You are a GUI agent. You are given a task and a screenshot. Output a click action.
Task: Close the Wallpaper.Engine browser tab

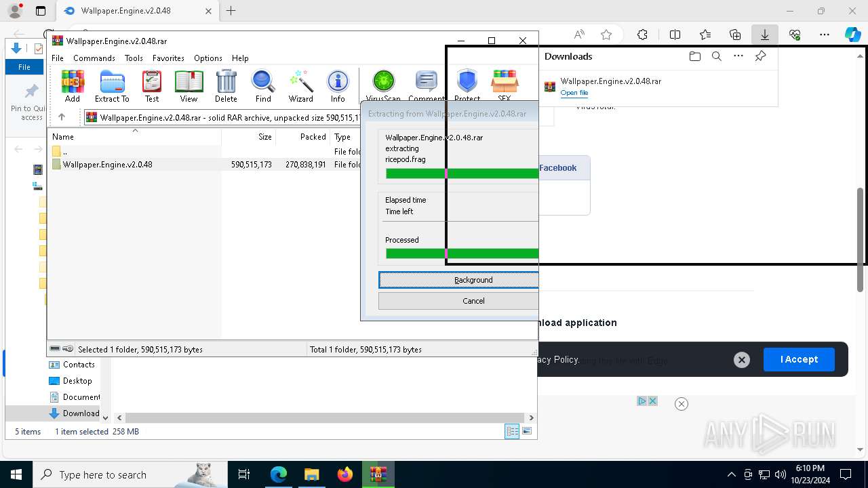pos(208,11)
